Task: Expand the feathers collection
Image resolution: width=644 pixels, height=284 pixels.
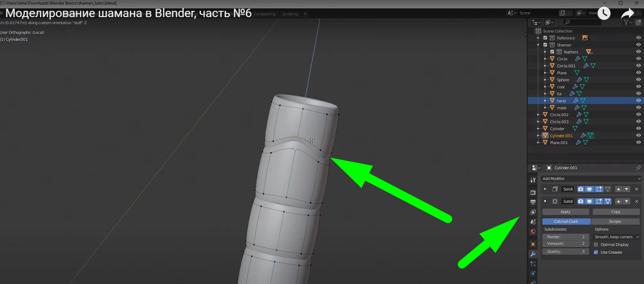Action: 545,52
